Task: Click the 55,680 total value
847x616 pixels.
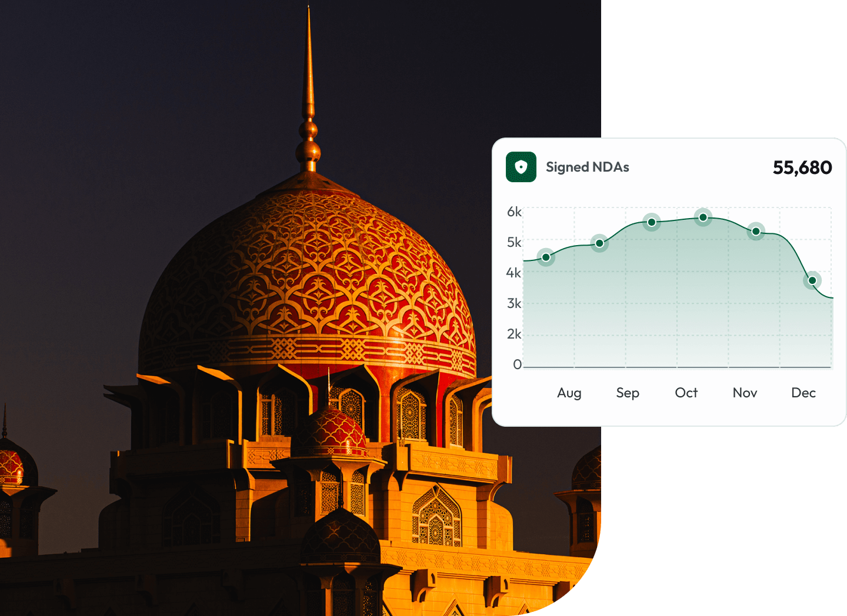Action: (802, 168)
